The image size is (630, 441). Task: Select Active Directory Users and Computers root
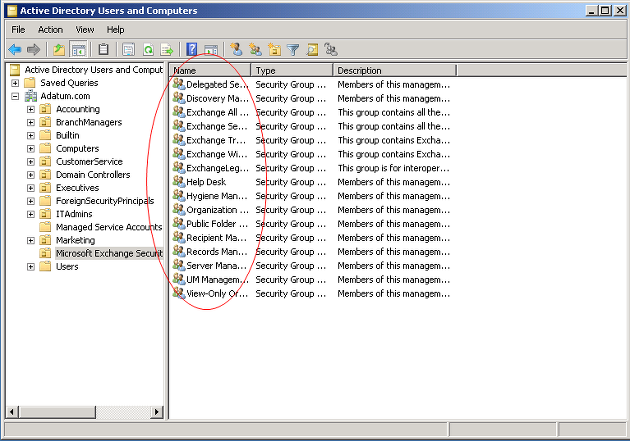coord(93,70)
